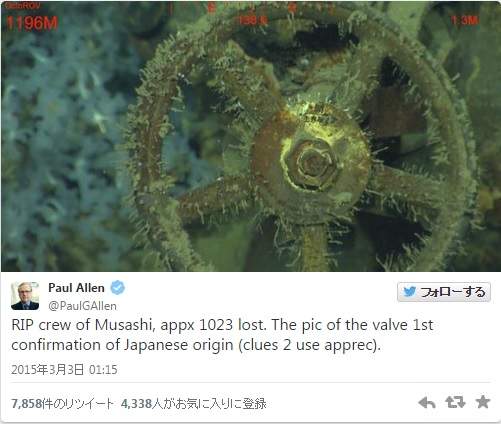Click the Twitter bird icon on follow button
This screenshot has height=424, width=501.
coord(409,292)
